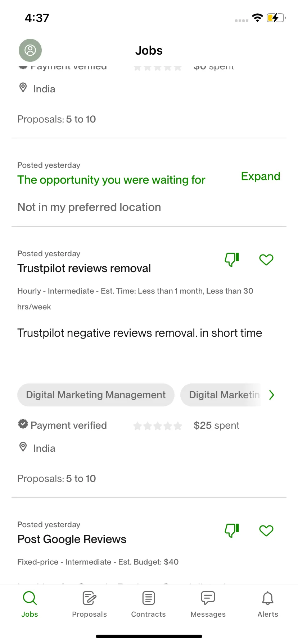The width and height of the screenshot is (298, 644).
Task: Save Trustpilot reviews removal job with heart
Action: click(266, 259)
